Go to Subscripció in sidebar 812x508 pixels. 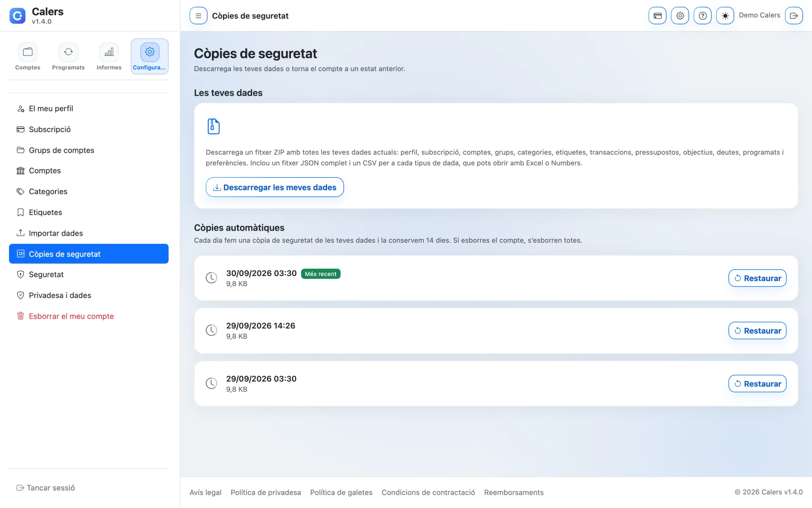click(x=89, y=130)
